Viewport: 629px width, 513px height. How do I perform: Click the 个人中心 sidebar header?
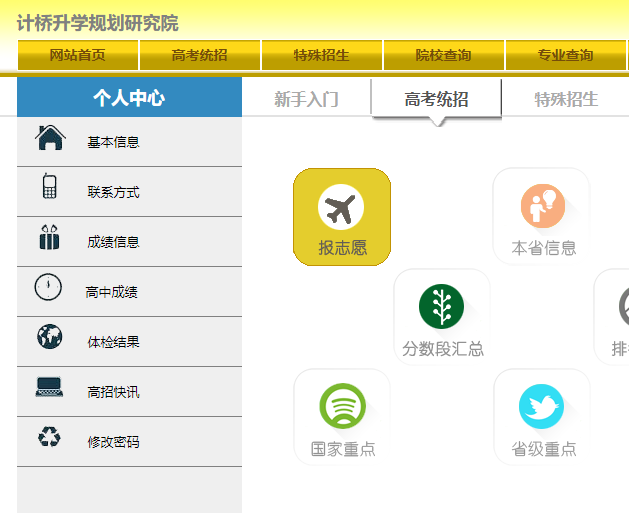coord(130,97)
